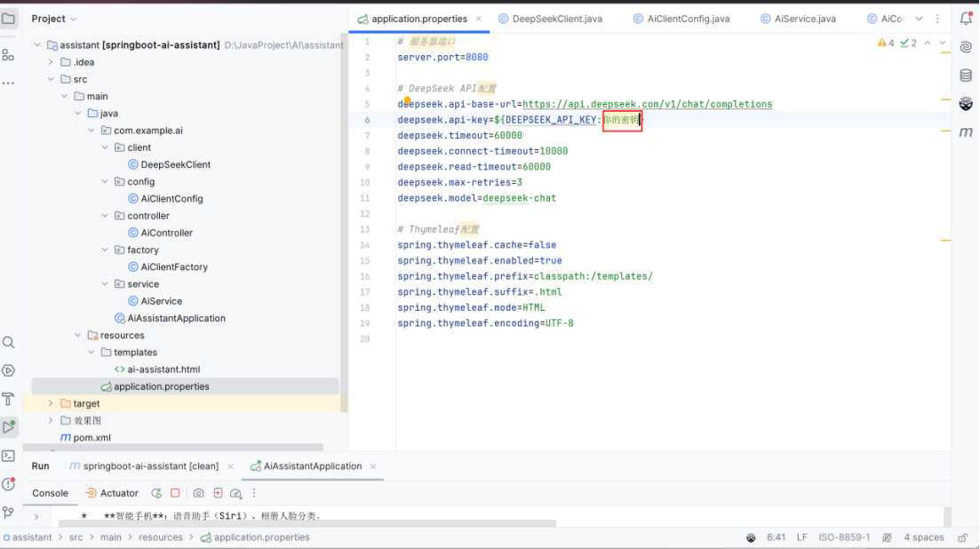Open the Terminal tool window icon

(9, 456)
